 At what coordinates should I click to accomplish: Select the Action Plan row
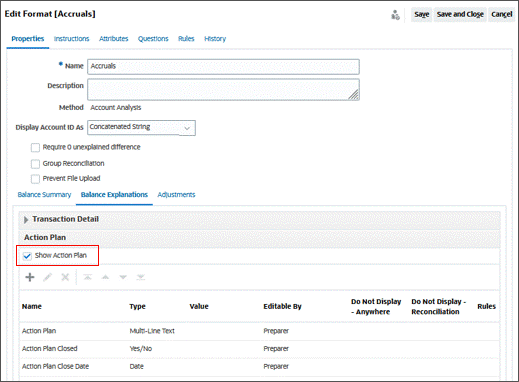(259, 331)
